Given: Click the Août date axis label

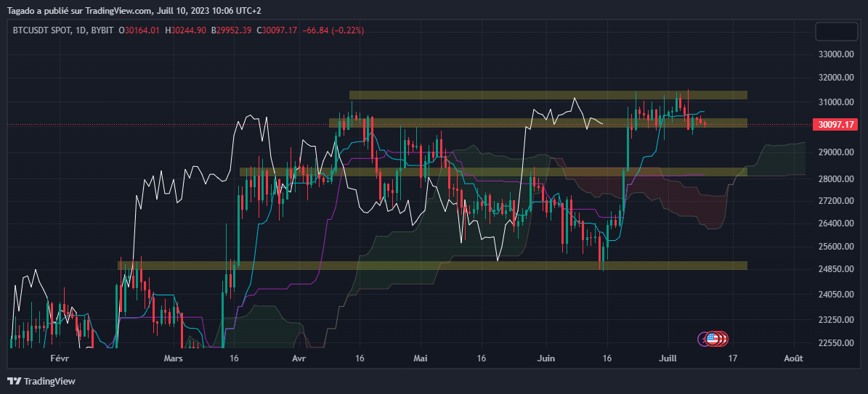Looking at the screenshot, I should point(794,358).
